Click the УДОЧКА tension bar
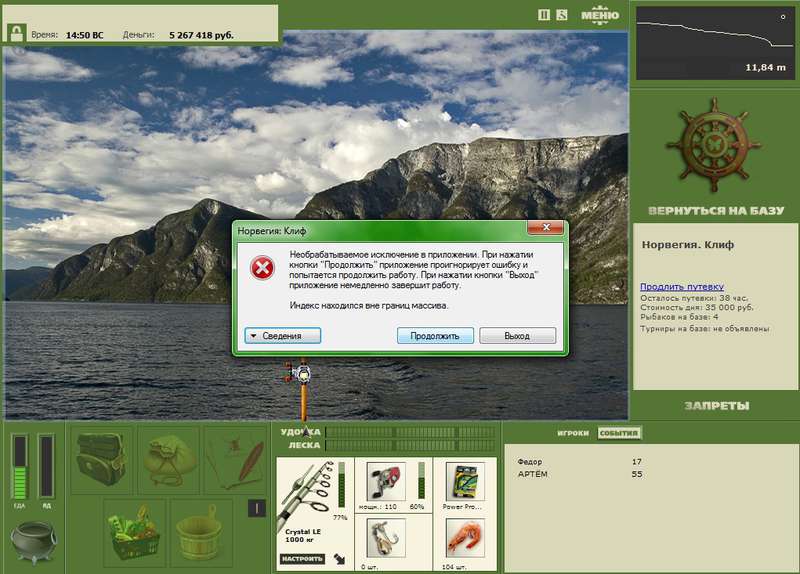 410,432
